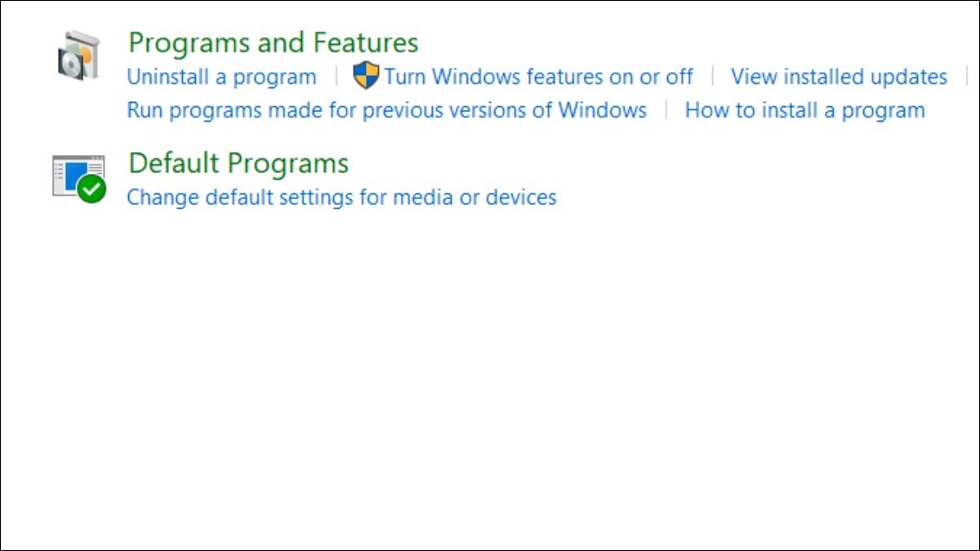
Task: Click the Programs and Features box icon
Action: (x=78, y=56)
